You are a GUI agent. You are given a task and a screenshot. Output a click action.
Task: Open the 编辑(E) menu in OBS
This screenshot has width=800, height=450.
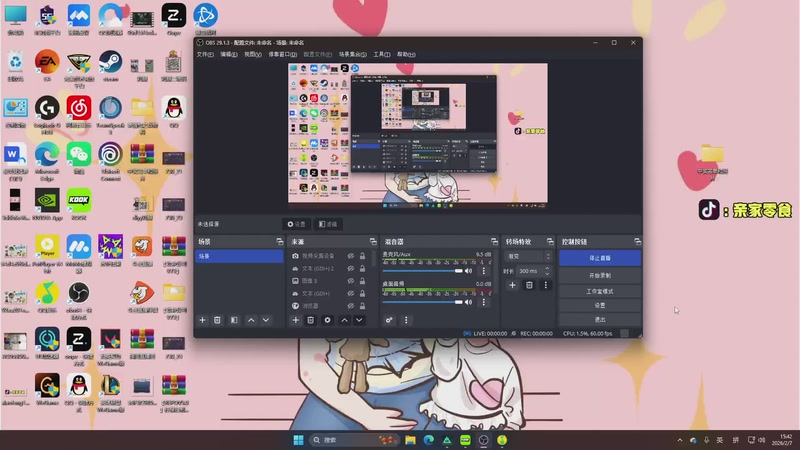click(229, 54)
